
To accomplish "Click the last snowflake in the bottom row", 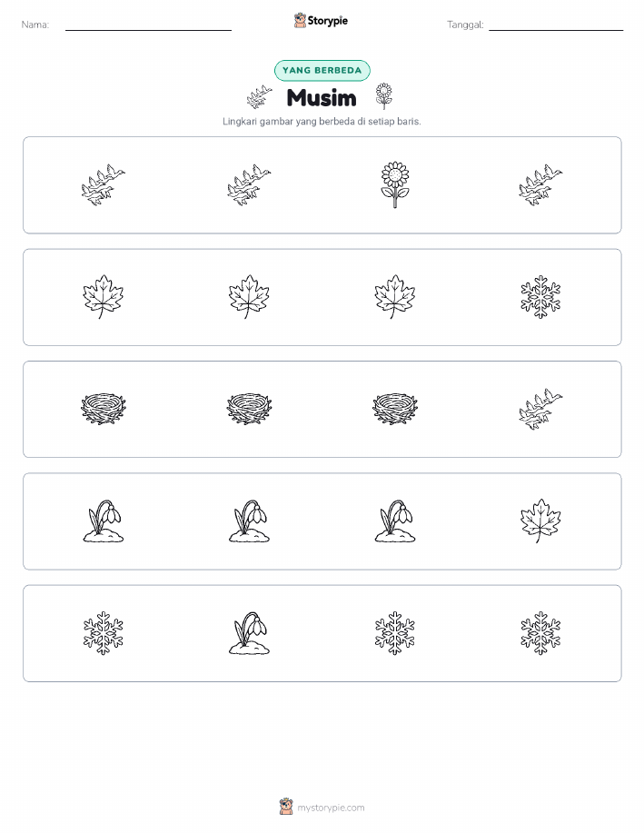I will pos(540,633).
